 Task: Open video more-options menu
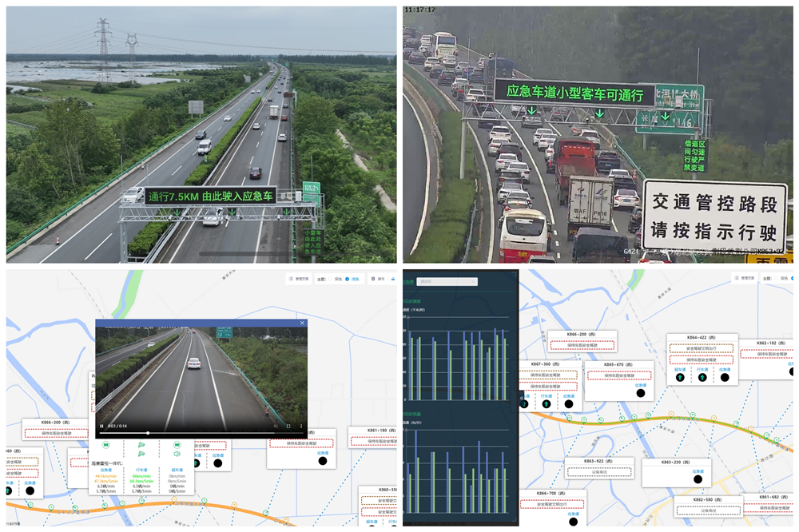[301, 426]
